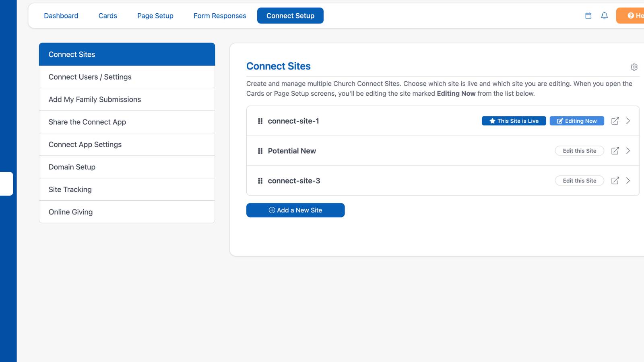Open Connect Users / Settings
644x362 pixels.
pos(127,77)
